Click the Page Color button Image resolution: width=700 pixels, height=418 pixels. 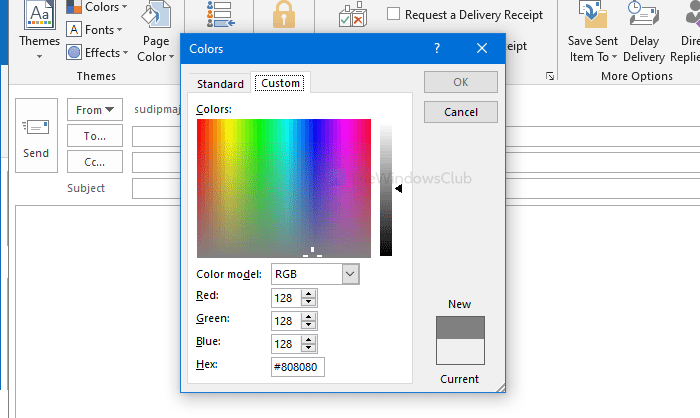pos(155,35)
